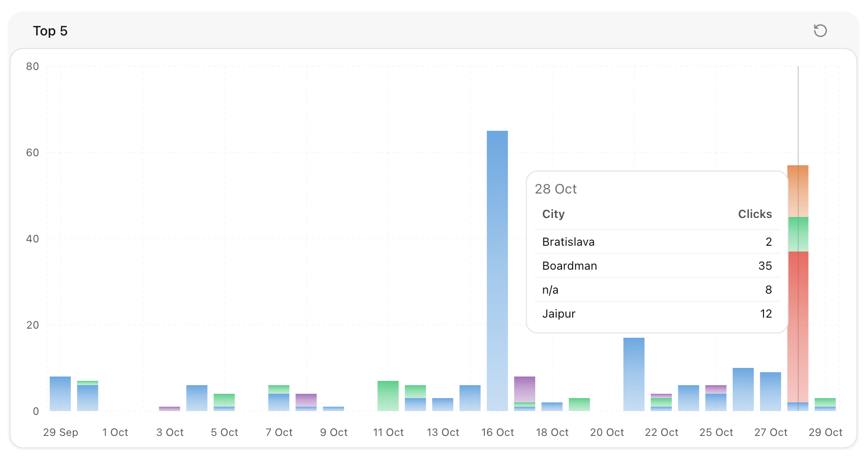
Task: Select the tall blue bar at 16 Oct
Action: [x=497, y=271]
